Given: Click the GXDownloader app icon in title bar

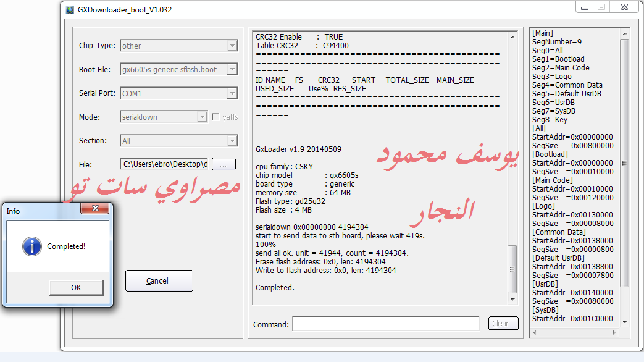Looking at the screenshot, I should pos(70,10).
